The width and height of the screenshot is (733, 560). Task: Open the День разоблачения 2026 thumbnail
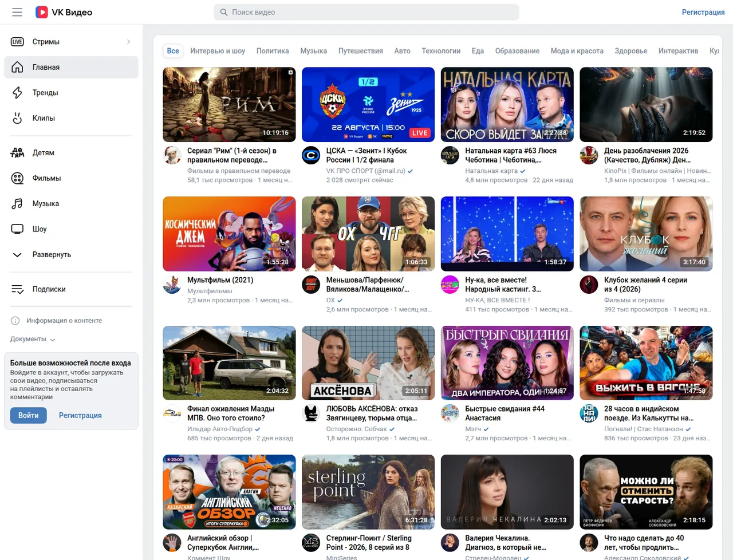tap(646, 104)
